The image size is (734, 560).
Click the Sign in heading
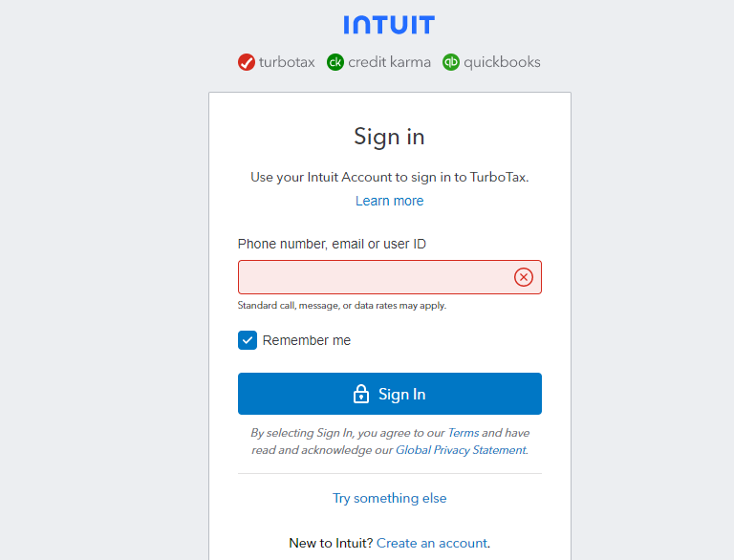[389, 137]
